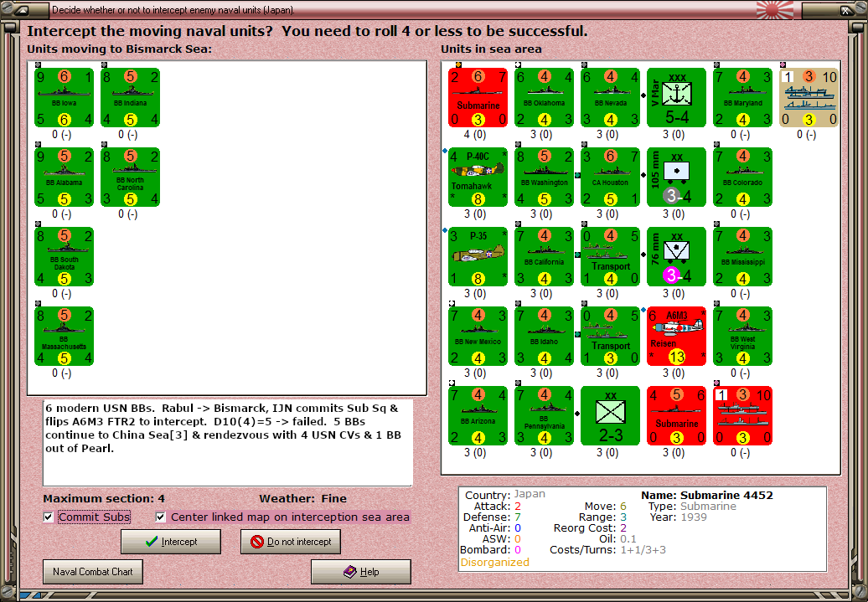Open the Naval Combat Chart
868x602 pixels.
[93, 572]
